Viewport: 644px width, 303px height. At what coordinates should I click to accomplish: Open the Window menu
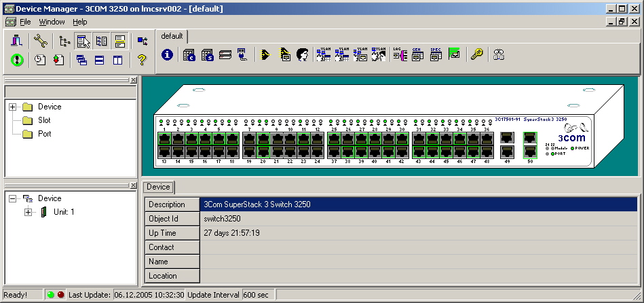coord(52,22)
